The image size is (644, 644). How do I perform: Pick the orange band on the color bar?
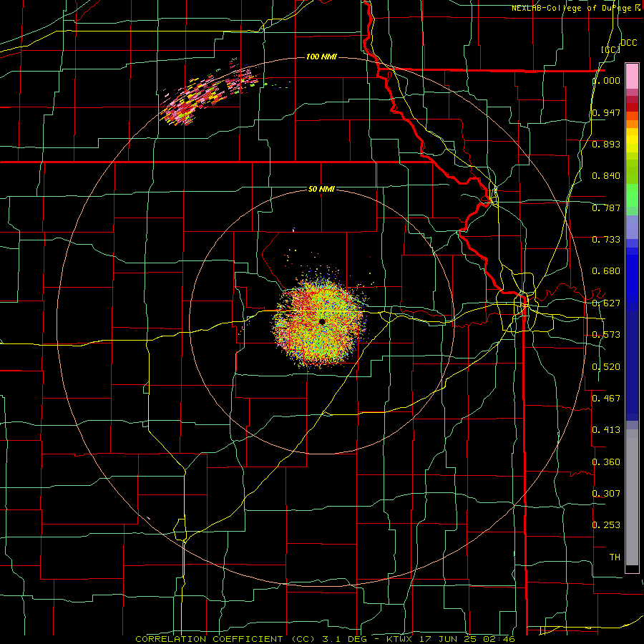(632, 122)
